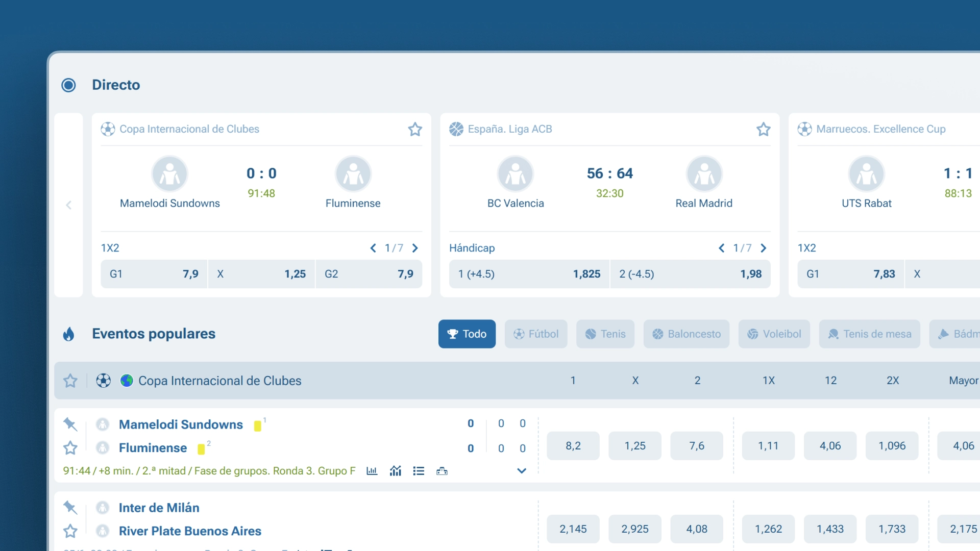This screenshot has width=980, height=551.
Task: Open Fluminense team avatar in live card
Action: pos(353,174)
